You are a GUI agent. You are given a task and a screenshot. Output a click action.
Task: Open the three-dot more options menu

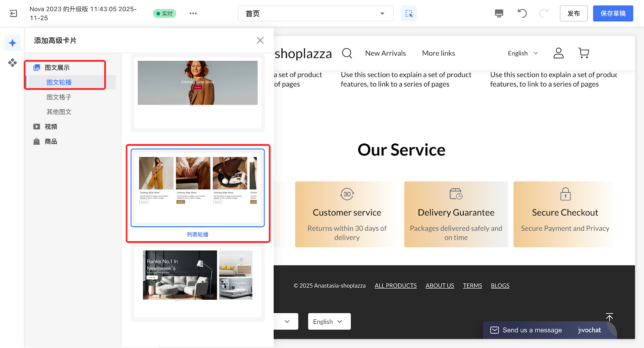[x=193, y=14]
